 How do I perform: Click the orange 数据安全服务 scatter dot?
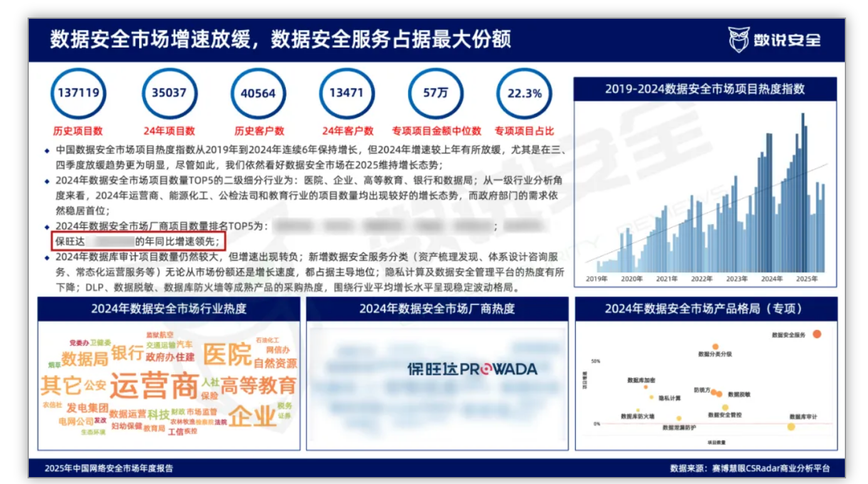coord(817,334)
